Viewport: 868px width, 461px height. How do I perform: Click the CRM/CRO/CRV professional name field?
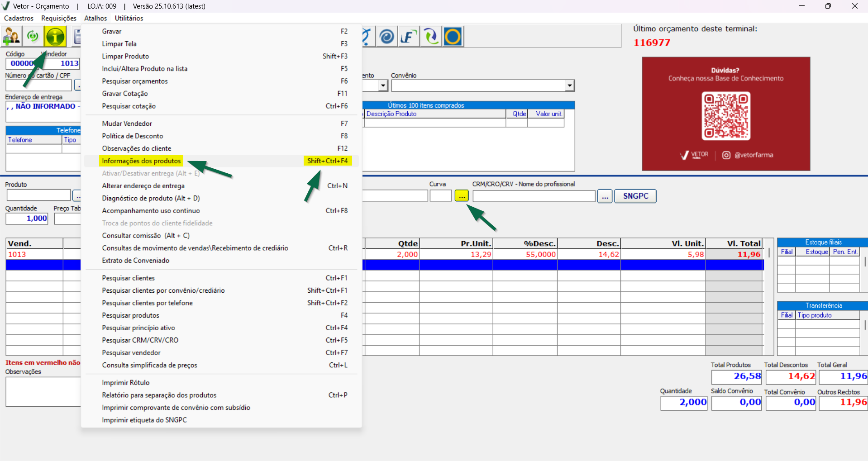[534, 196]
